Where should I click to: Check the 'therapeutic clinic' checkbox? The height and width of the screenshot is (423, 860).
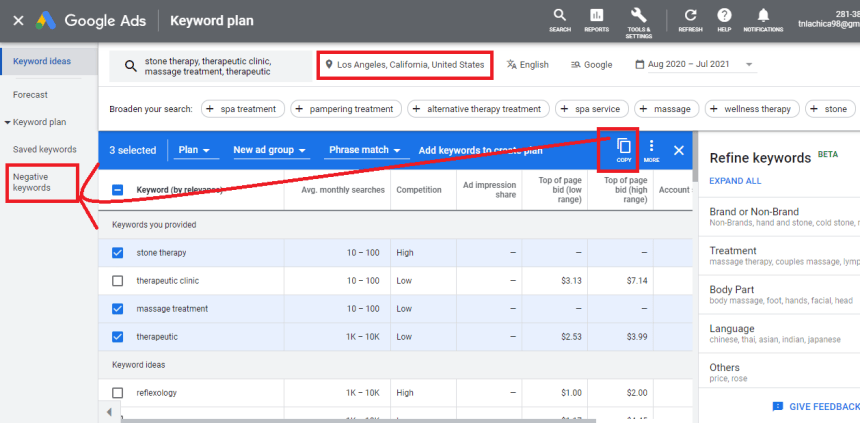coord(117,281)
